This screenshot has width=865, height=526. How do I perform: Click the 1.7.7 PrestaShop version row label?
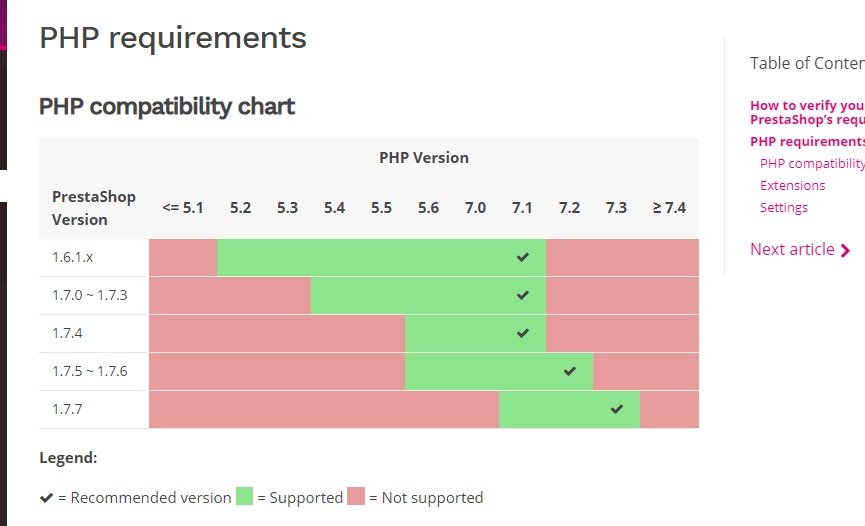[69, 409]
